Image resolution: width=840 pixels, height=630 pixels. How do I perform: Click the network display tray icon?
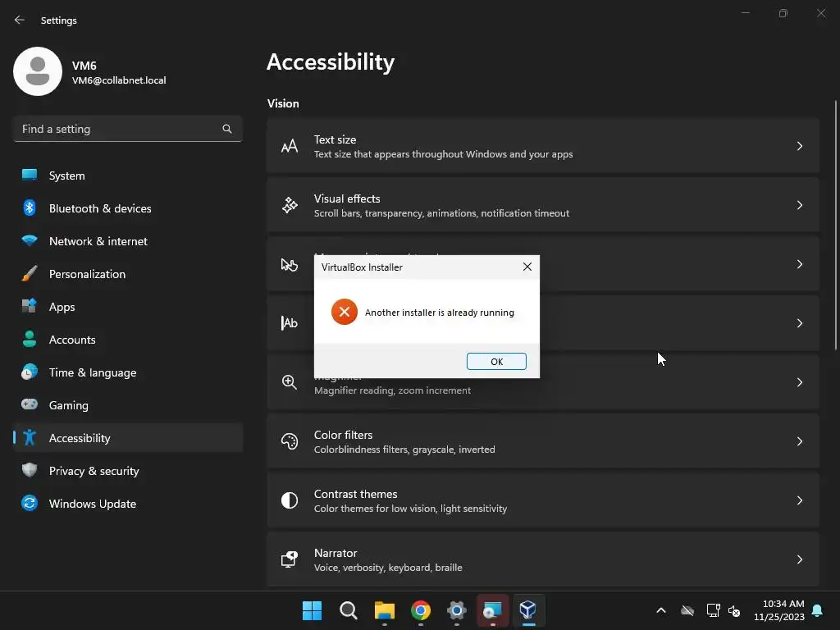713,610
